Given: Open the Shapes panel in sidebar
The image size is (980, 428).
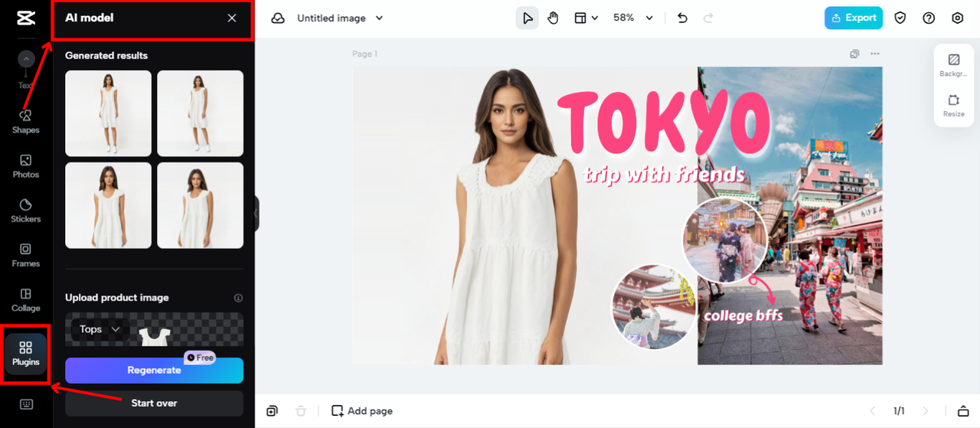Looking at the screenshot, I should (x=25, y=121).
